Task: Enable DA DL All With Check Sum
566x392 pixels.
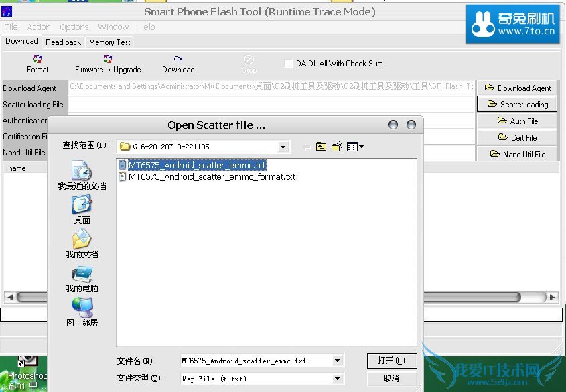Action: 289,64
